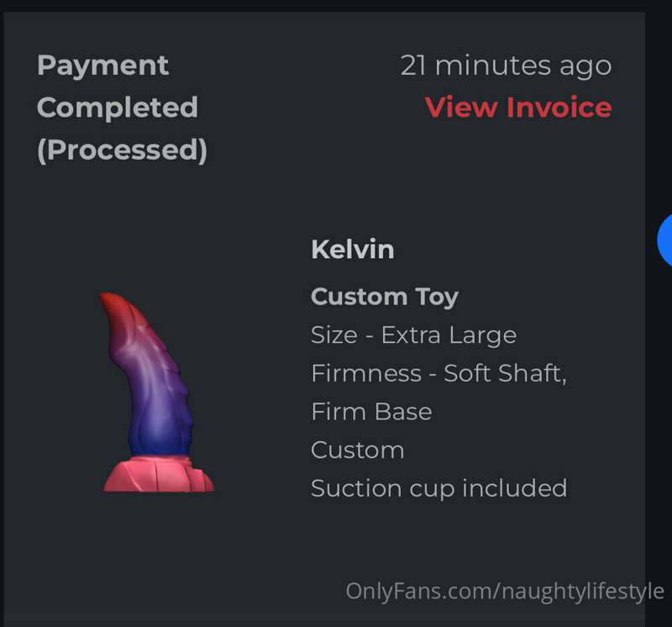The height and width of the screenshot is (627, 672).
Task: Click the 21 minutes ago timestamp
Action: click(506, 66)
